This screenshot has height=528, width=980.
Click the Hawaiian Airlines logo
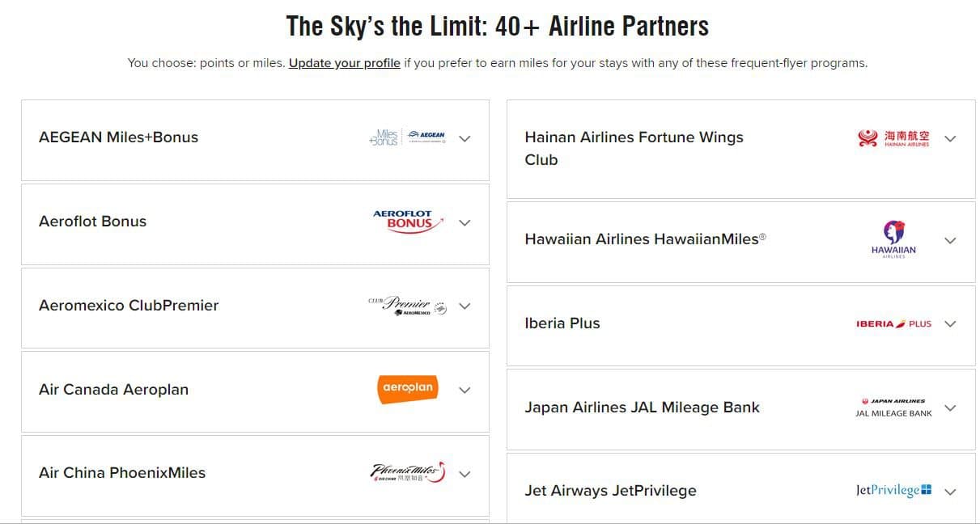pyautogui.click(x=893, y=239)
